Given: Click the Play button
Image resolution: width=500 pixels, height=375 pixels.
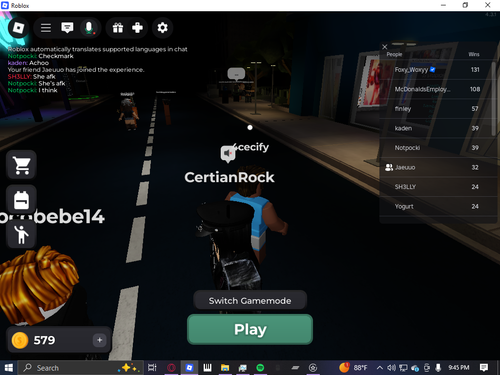Looking at the screenshot, I should pyautogui.click(x=250, y=329).
